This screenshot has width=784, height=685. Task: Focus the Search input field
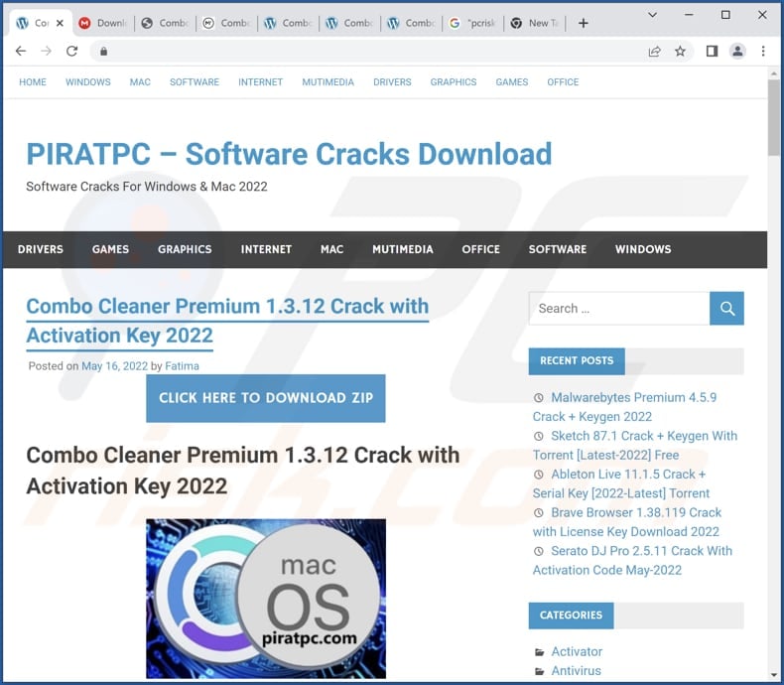coord(619,309)
